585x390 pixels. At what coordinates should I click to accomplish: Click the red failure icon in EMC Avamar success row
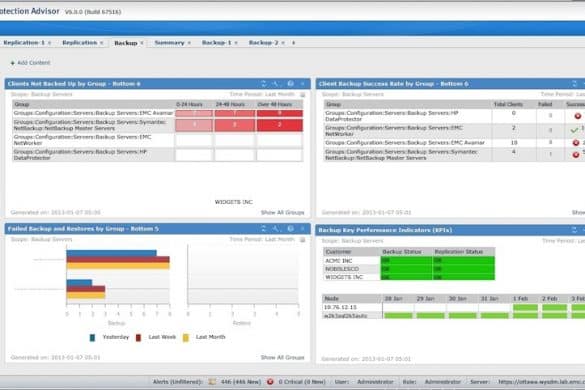tap(576, 143)
